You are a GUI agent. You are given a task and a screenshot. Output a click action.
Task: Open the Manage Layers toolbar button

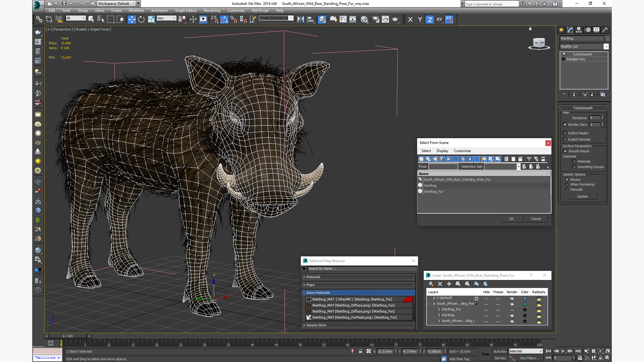coord(322,19)
